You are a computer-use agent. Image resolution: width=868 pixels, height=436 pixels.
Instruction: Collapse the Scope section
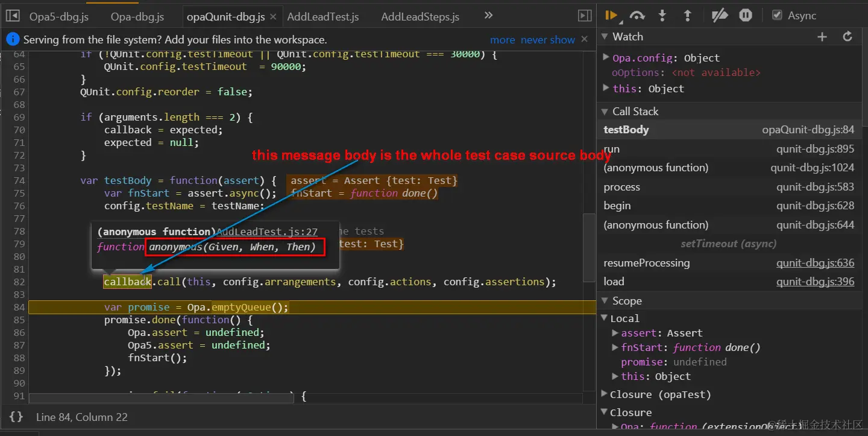605,301
